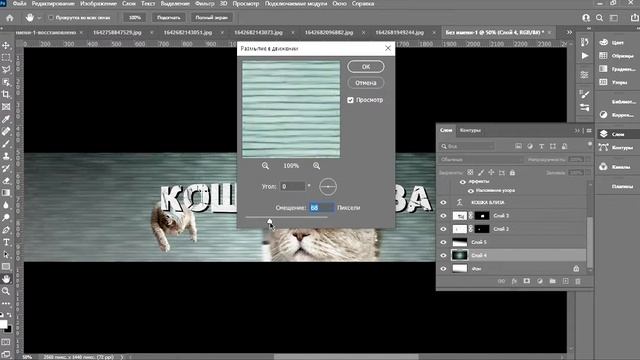Click new adjustment layer icon
The image size is (640, 360).
(540, 281)
